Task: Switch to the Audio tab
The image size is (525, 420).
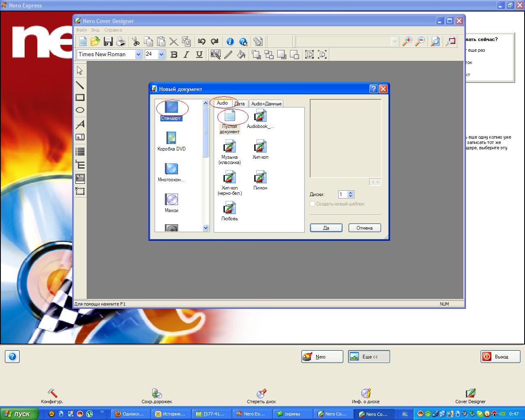Action: click(x=222, y=103)
